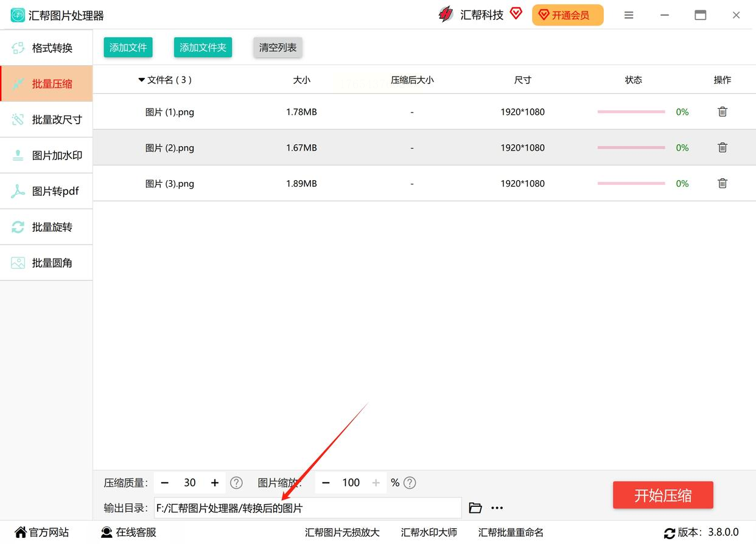Click progress bar of 图片 (2).png
756x544 pixels.
631,148
